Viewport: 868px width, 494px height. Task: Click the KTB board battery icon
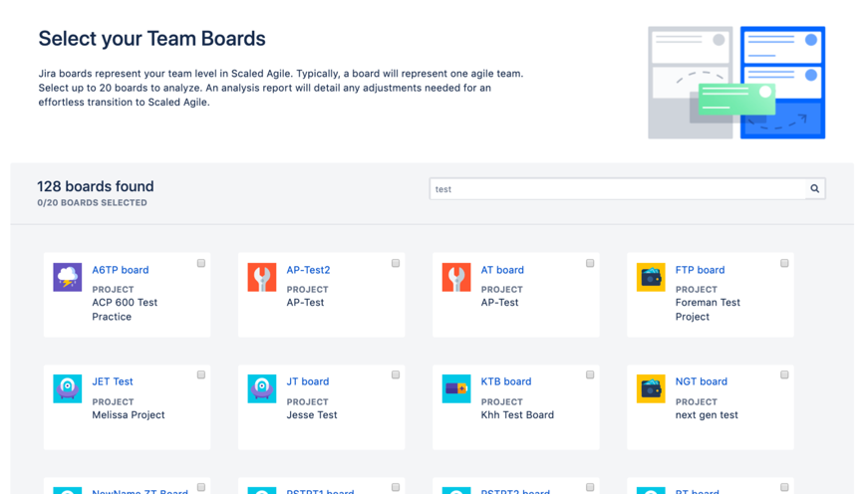[x=456, y=388]
